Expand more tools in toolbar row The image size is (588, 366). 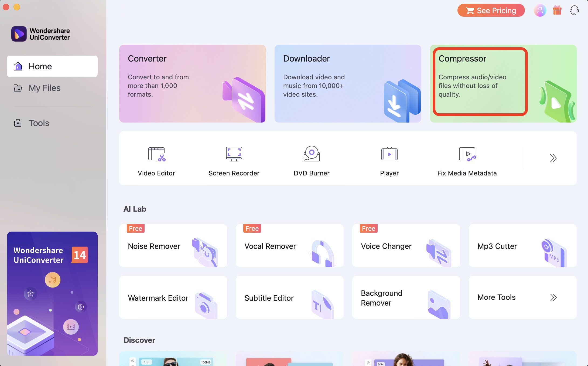pyautogui.click(x=553, y=158)
